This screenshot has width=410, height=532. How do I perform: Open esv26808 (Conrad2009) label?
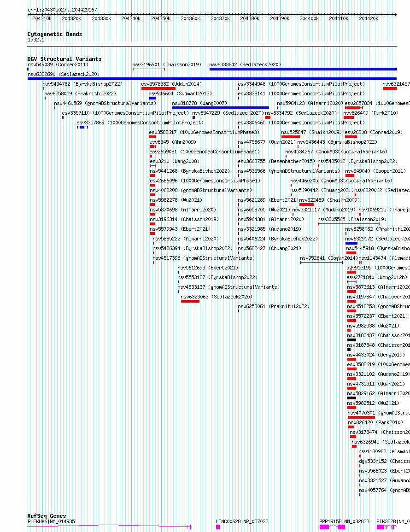[x=374, y=132]
